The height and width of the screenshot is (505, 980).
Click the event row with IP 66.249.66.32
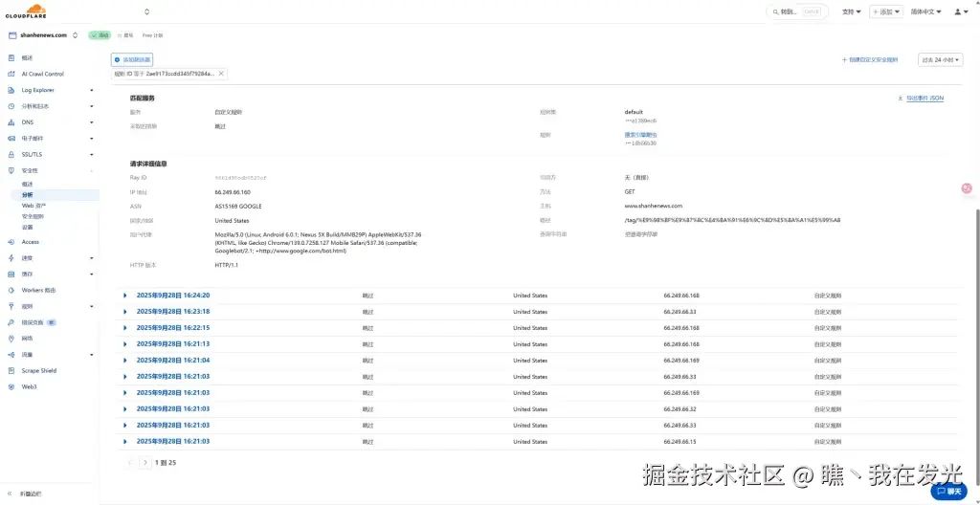tap(536, 409)
